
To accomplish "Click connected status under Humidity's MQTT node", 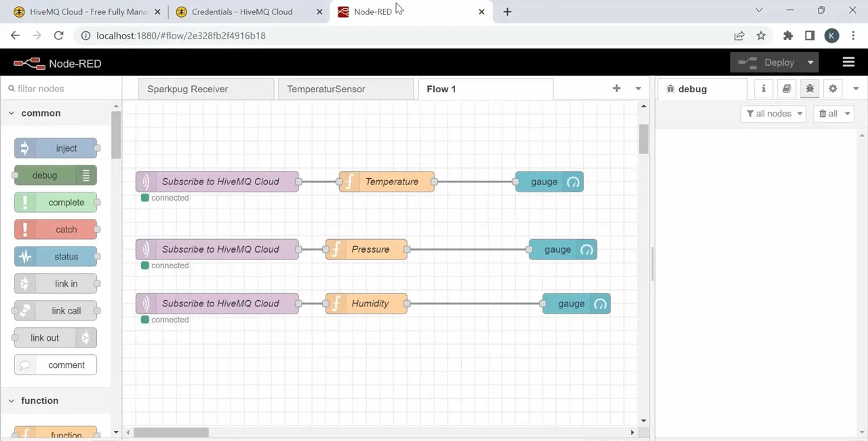I will [165, 320].
